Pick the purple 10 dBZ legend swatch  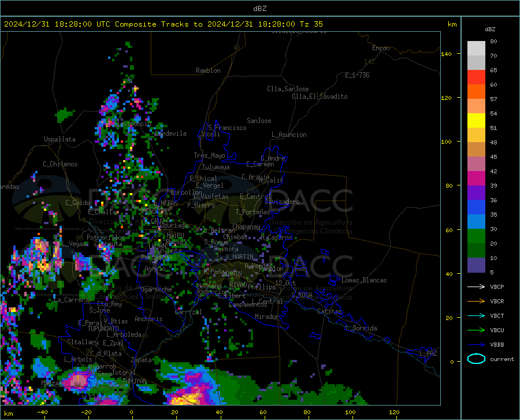[476, 265]
